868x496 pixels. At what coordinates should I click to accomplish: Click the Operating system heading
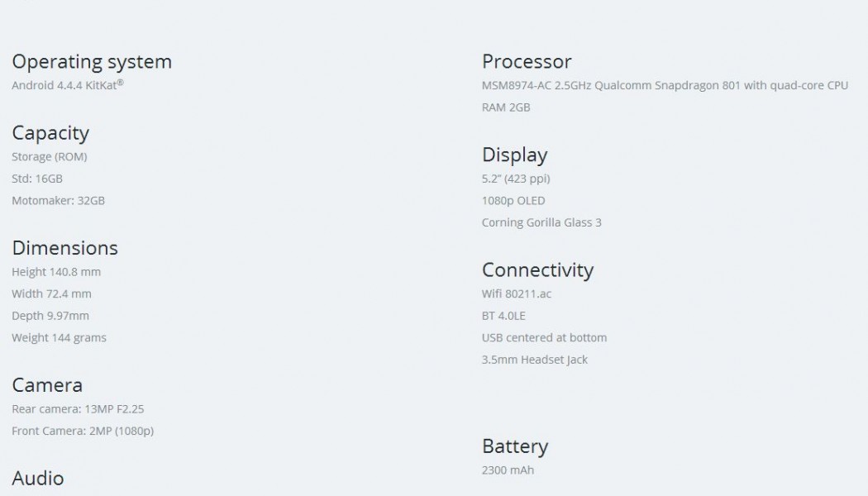92,62
